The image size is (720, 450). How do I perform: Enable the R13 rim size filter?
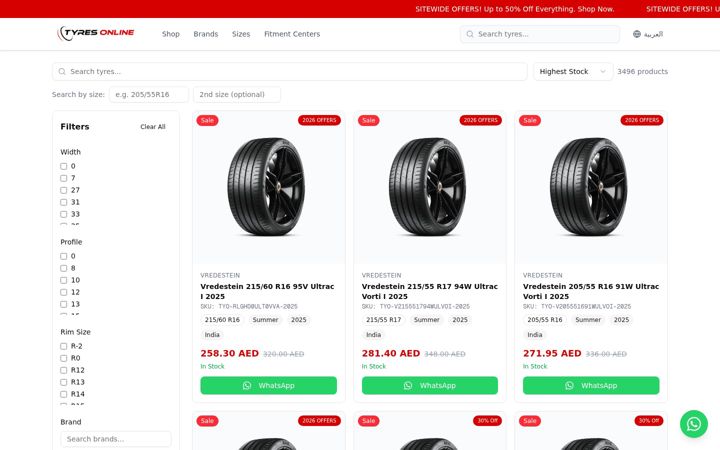click(64, 382)
